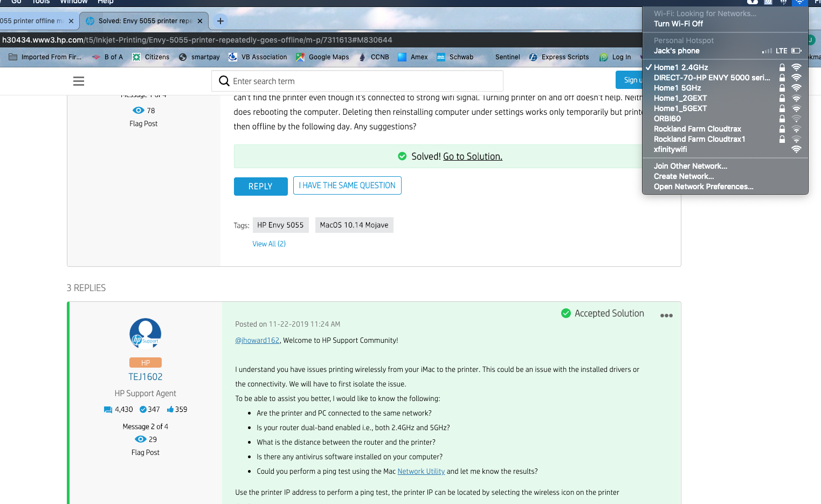This screenshot has height=504, width=821.
Task: Close the 'printer offline' browser tab
Action: click(71, 21)
